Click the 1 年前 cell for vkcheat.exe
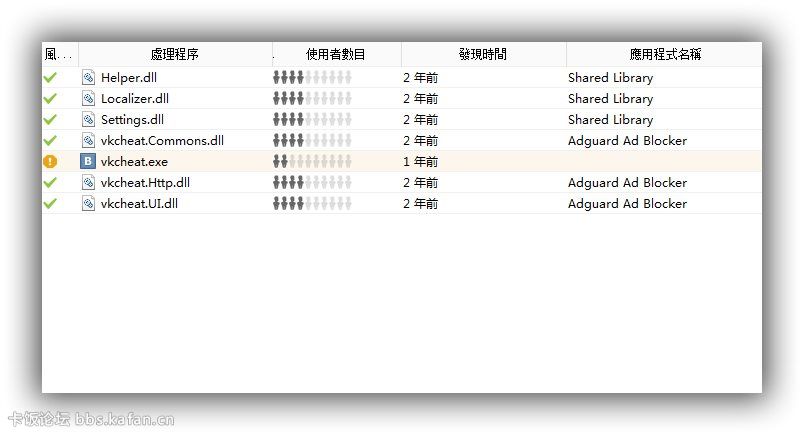 (420, 162)
